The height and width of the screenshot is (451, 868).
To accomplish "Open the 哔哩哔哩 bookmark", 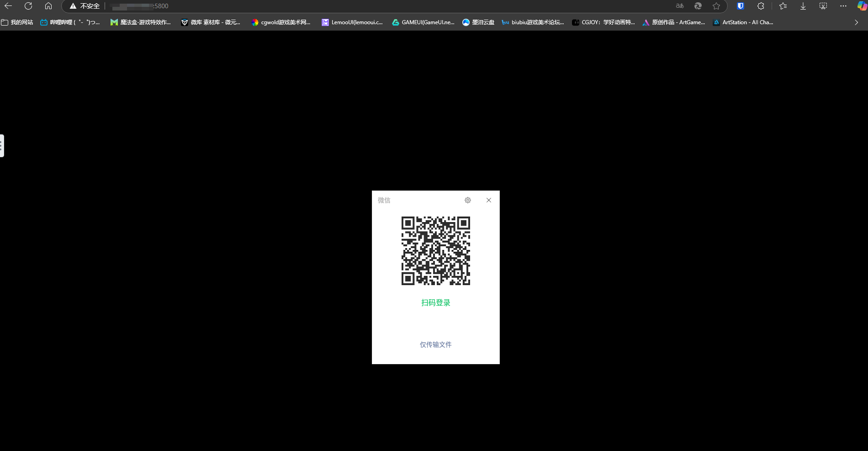I will pos(70,22).
